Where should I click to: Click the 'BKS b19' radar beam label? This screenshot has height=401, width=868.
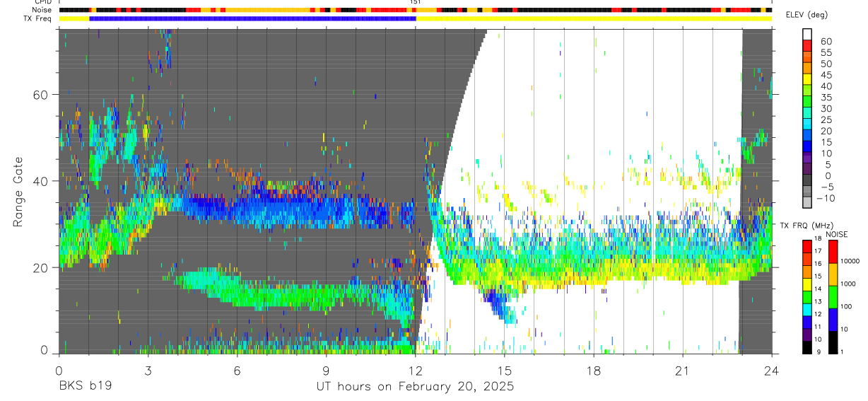pyautogui.click(x=85, y=387)
